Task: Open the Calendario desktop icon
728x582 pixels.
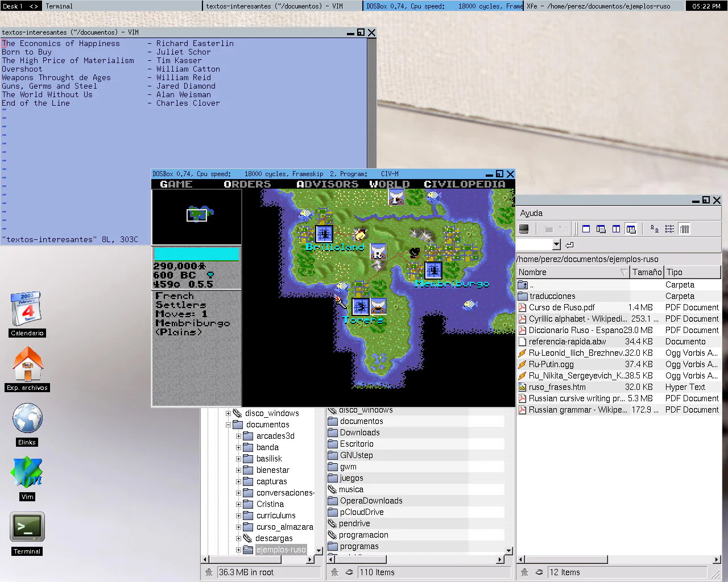Action: (x=27, y=310)
